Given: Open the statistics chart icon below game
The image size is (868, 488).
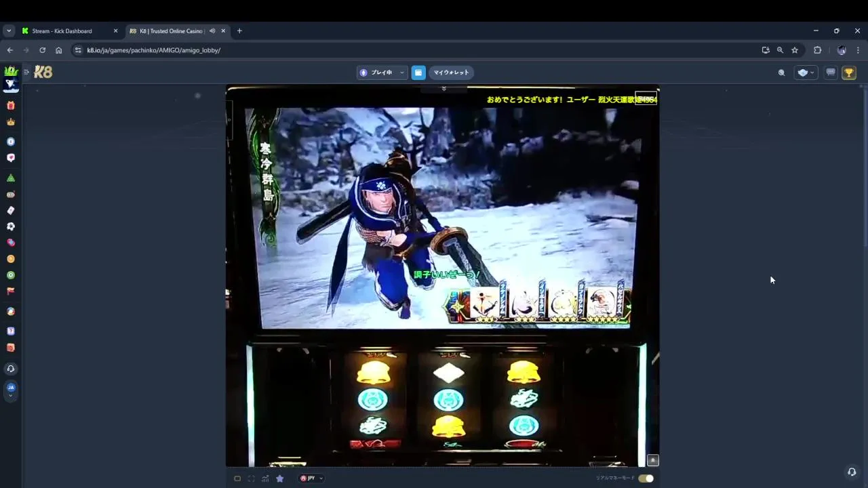Looking at the screenshot, I should [265, 479].
